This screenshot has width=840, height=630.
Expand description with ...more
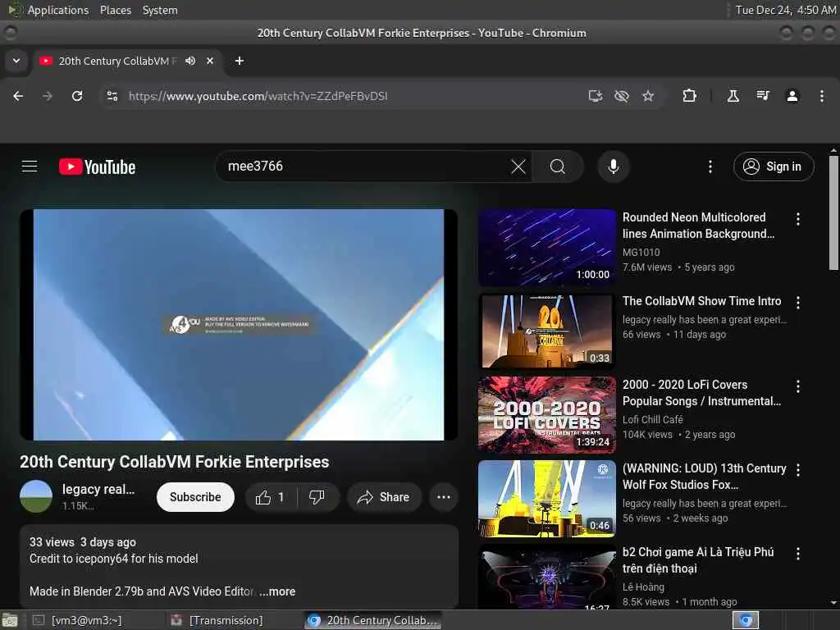(277, 591)
